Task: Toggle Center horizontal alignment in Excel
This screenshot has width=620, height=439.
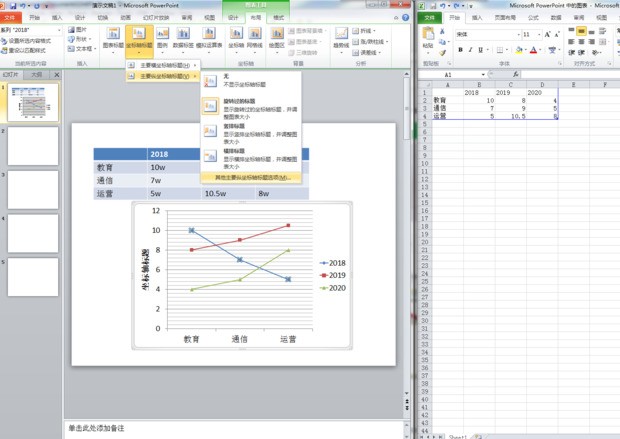Action: coord(581,42)
